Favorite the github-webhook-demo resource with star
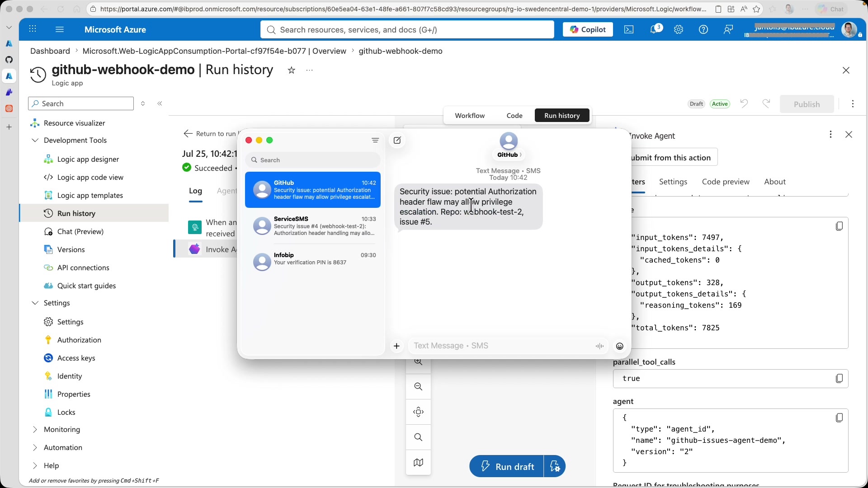The width and height of the screenshot is (868, 488). click(x=292, y=70)
